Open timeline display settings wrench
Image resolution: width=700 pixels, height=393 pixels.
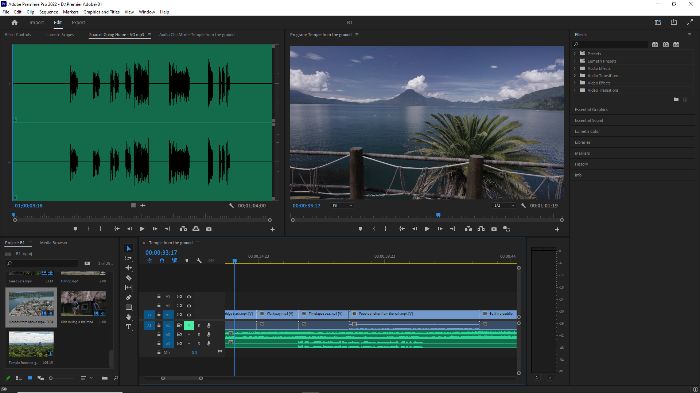point(199,260)
